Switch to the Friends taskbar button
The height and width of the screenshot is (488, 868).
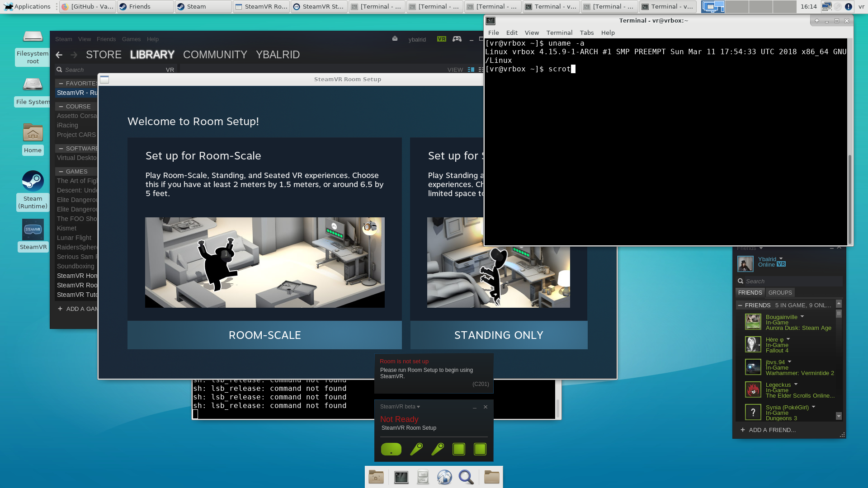(145, 6)
